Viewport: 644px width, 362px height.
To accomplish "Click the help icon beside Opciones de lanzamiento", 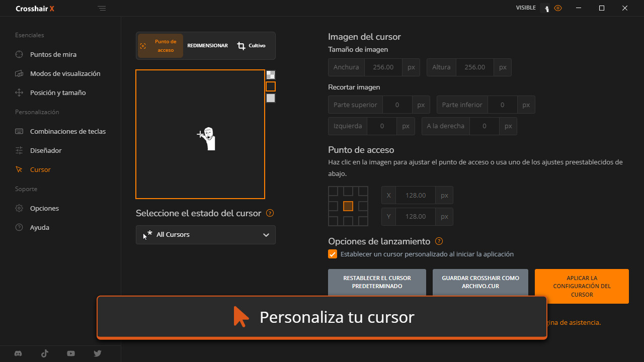I will pos(439,241).
